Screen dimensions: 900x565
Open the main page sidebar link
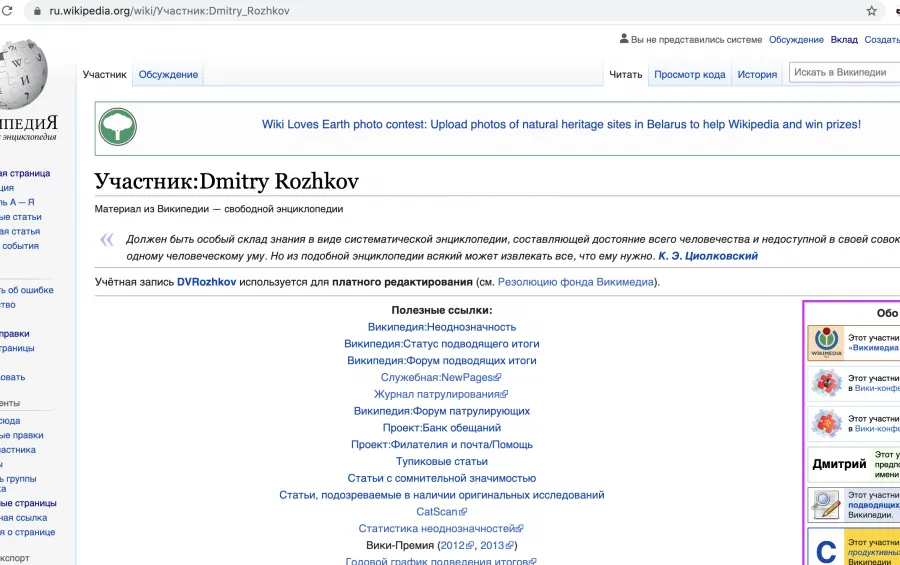click(x=25, y=173)
